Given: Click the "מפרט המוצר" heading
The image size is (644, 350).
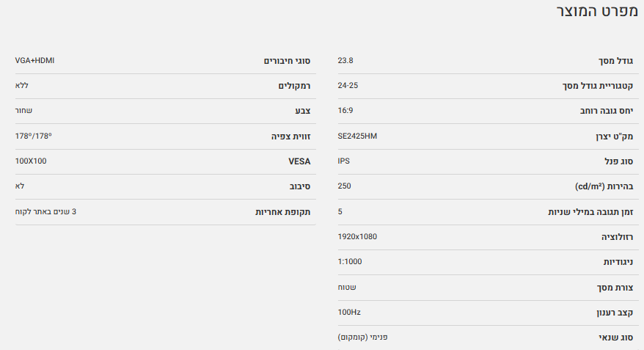Looking at the screenshot, I should tap(598, 13).
